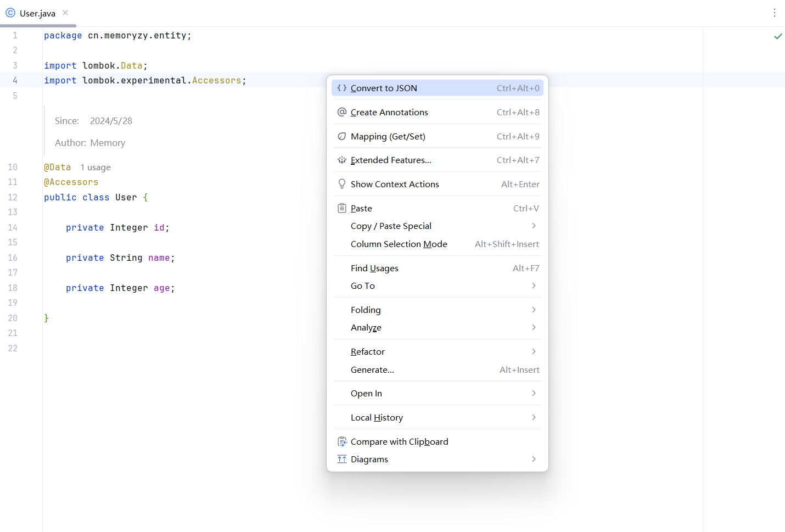Click the 1 usage hint above @Data
This screenshot has width=785, height=532.
coord(96,167)
